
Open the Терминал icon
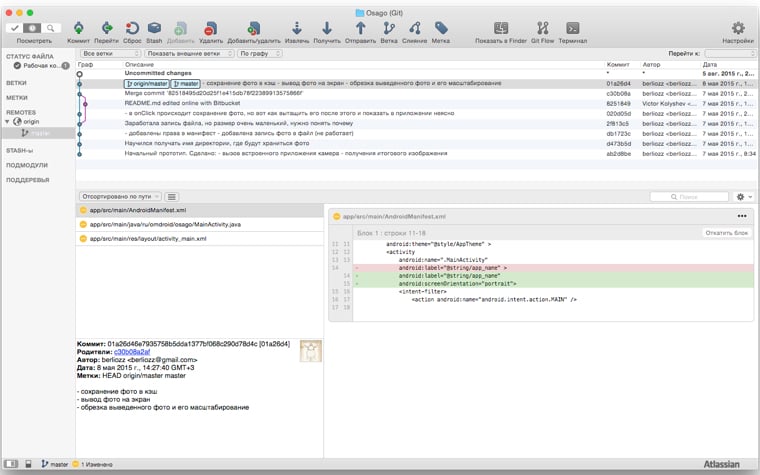572,28
